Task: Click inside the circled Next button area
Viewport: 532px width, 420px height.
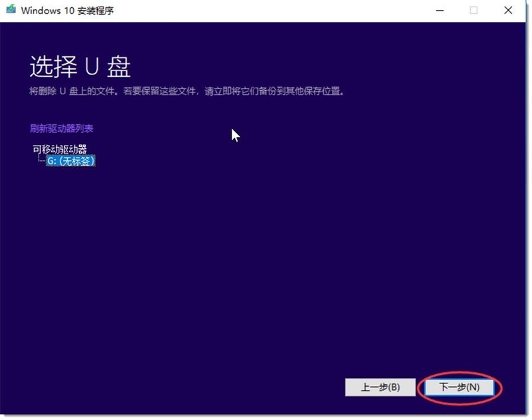Action: pyautogui.click(x=460, y=385)
